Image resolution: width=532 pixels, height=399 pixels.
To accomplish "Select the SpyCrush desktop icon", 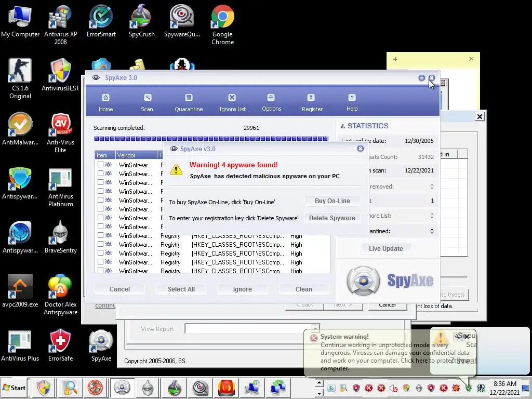I will 141,21.
